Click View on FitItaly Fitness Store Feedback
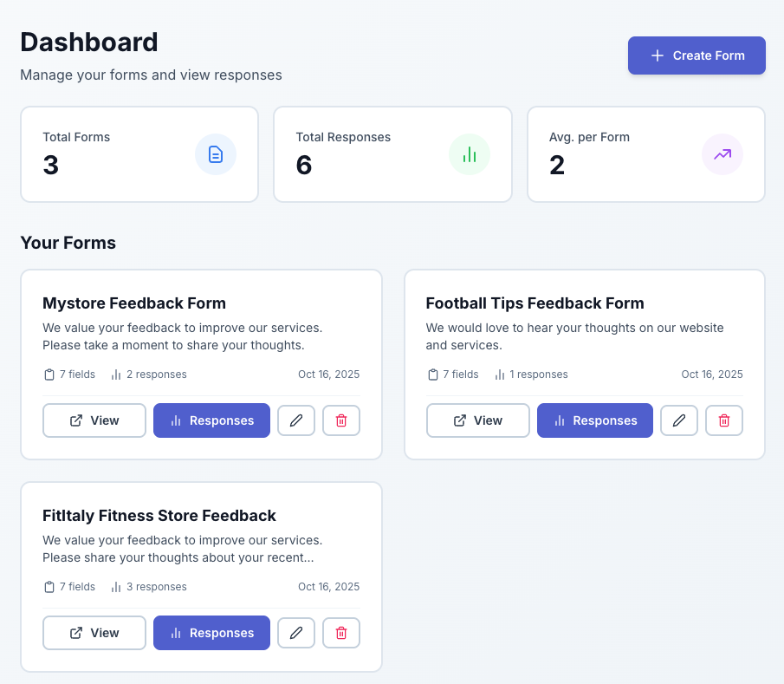The height and width of the screenshot is (684, 784). [x=94, y=632]
